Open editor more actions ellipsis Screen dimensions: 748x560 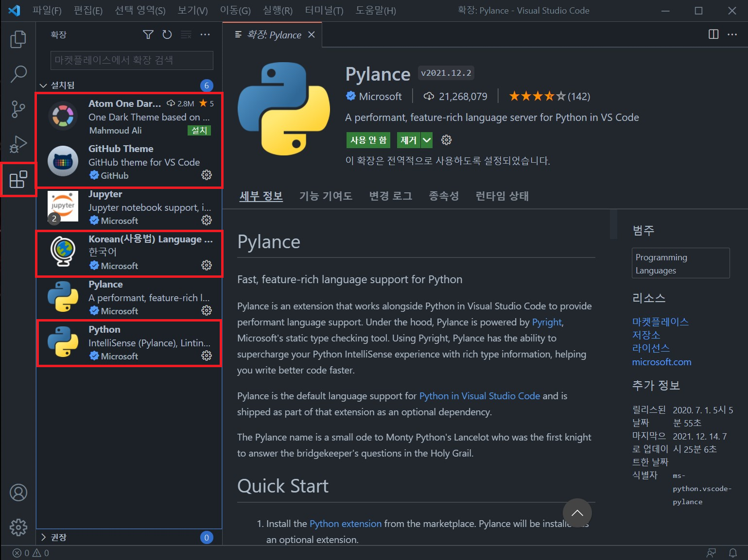tap(732, 34)
